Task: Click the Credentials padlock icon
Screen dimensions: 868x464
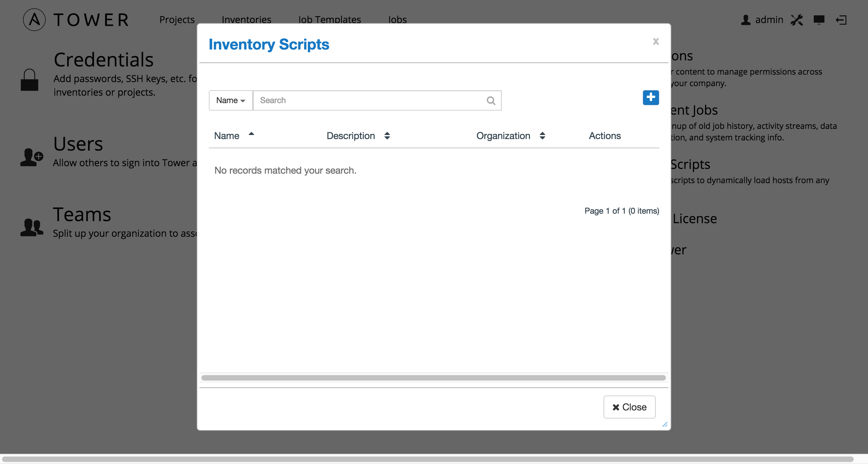Action: [x=29, y=80]
